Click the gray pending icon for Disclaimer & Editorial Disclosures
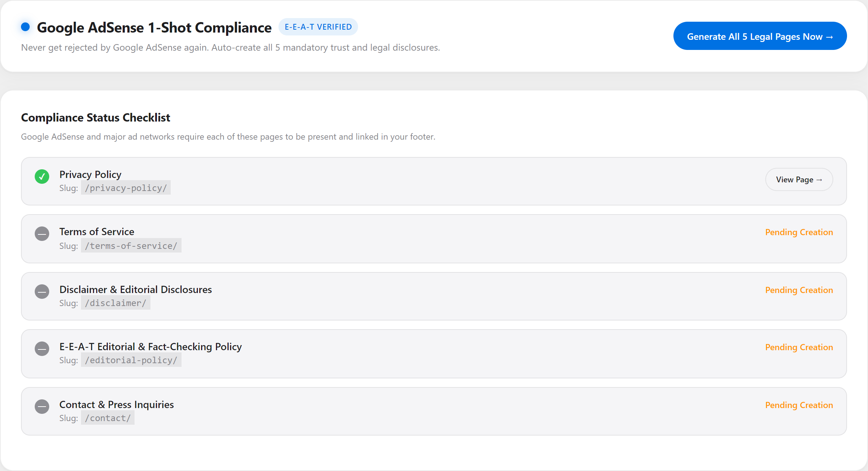The width and height of the screenshot is (868, 471). click(x=42, y=292)
